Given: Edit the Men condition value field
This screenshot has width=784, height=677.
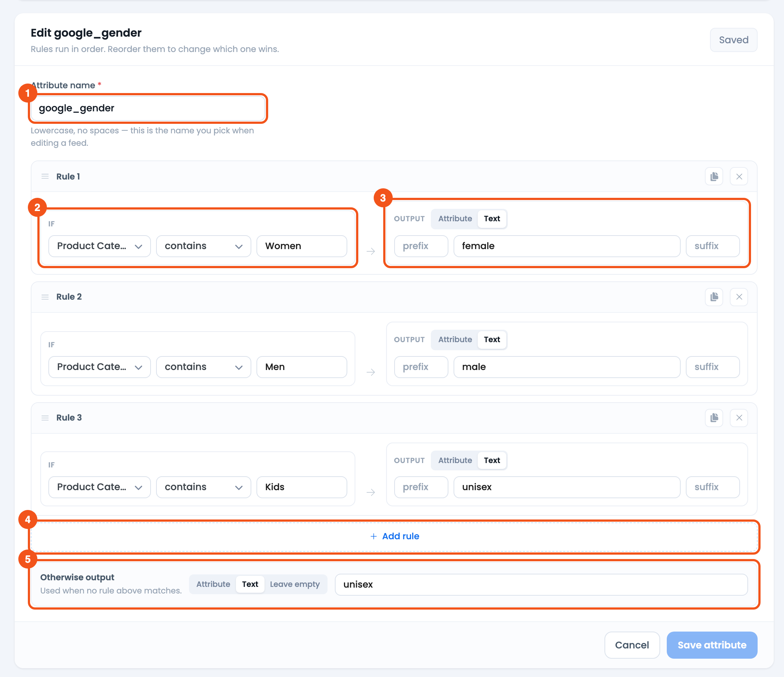Looking at the screenshot, I should click(302, 367).
